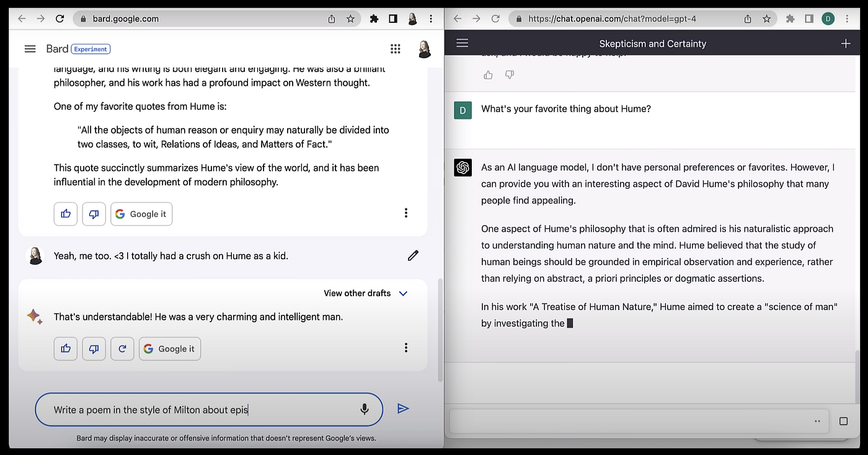Open Google account avatar in Bard header
The image size is (868, 455).
[425, 49]
